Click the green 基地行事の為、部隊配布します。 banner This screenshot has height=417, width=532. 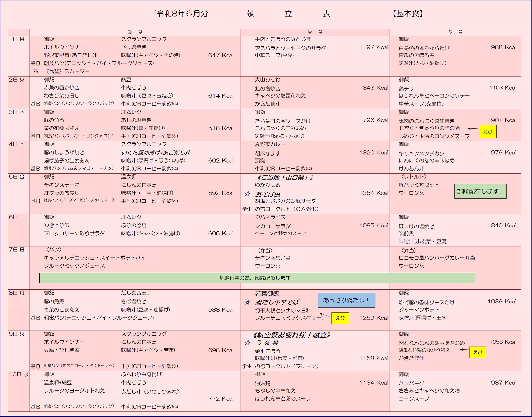tap(257, 278)
